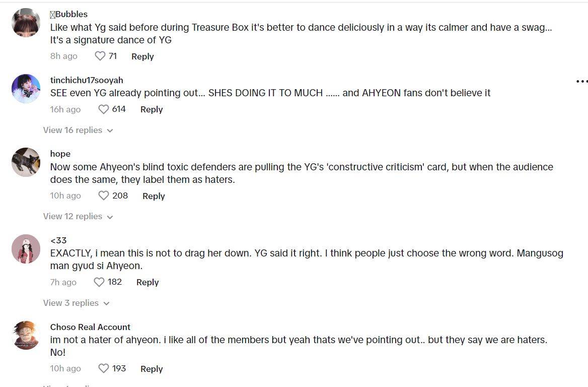Screen dimensions: 588x387
Task: Open Bubbles' profile picture
Action: point(26,23)
